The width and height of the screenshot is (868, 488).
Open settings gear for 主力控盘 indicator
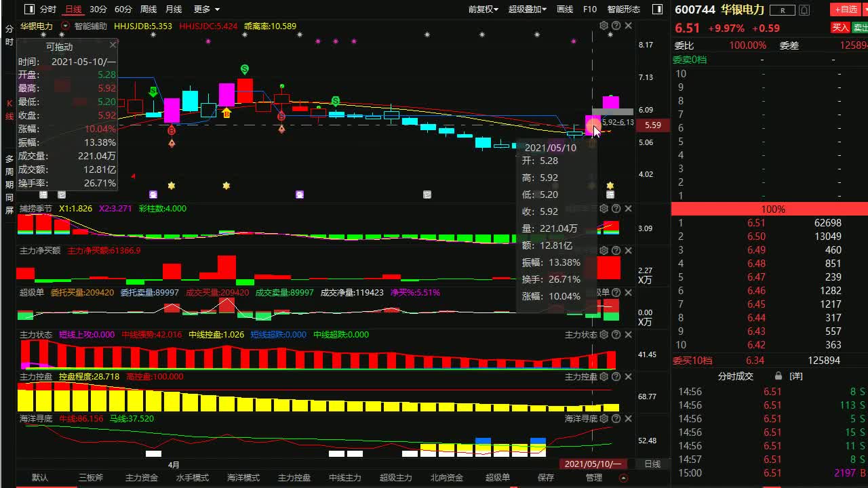tap(604, 377)
